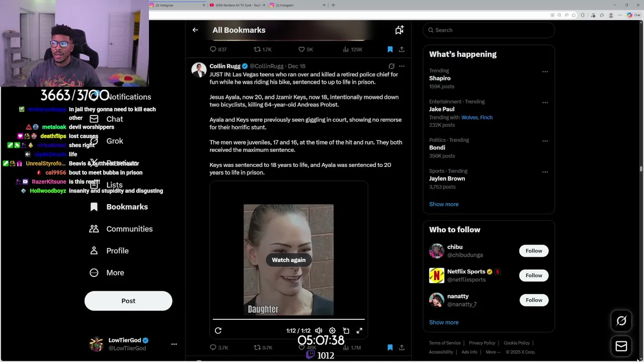Open Communities in the sidebar

coord(121,229)
